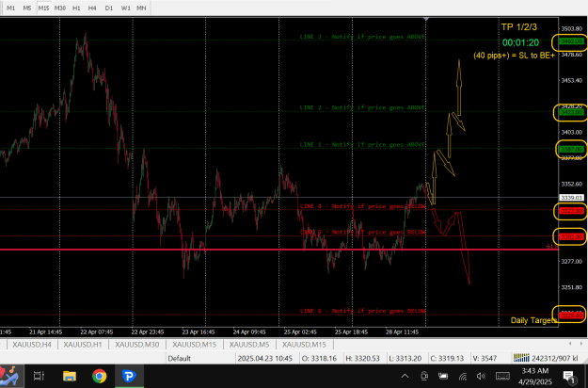
Task: Click the 3352.60 price scale value
Action: (x=571, y=184)
